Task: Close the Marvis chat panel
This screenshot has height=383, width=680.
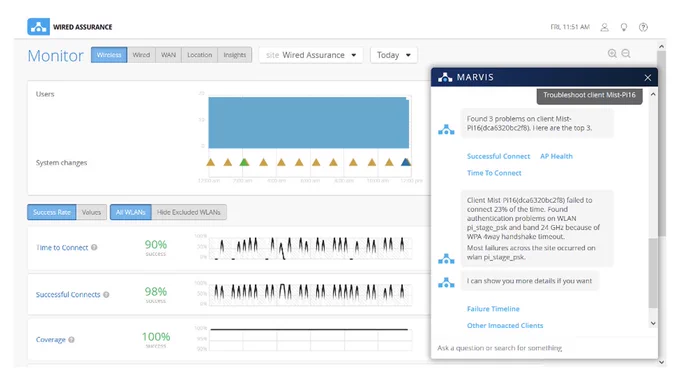Action: [x=647, y=78]
